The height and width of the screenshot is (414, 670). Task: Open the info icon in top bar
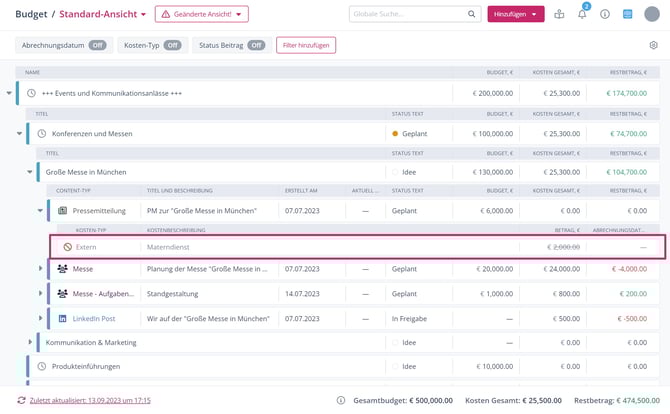tap(604, 14)
